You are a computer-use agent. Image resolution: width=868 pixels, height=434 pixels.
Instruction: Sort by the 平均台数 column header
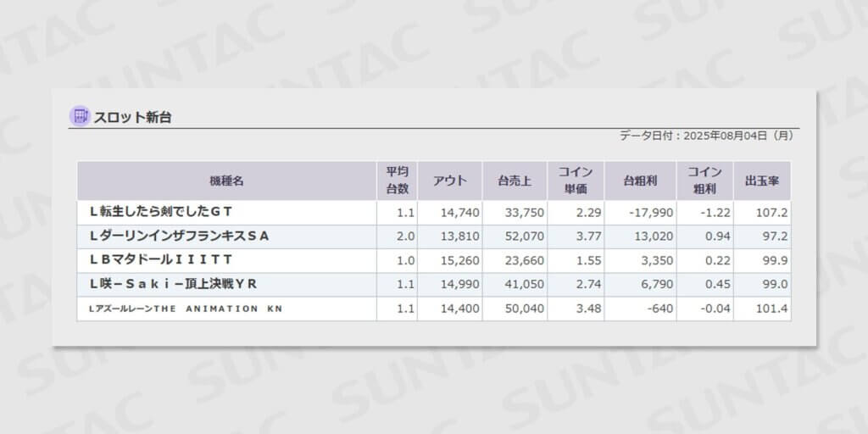coord(397,181)
